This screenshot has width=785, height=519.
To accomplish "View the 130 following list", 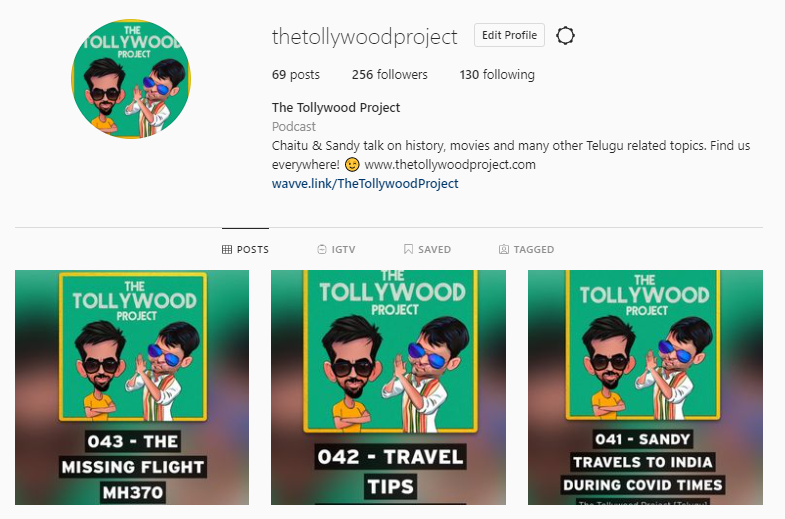I will tap(497, 75).
